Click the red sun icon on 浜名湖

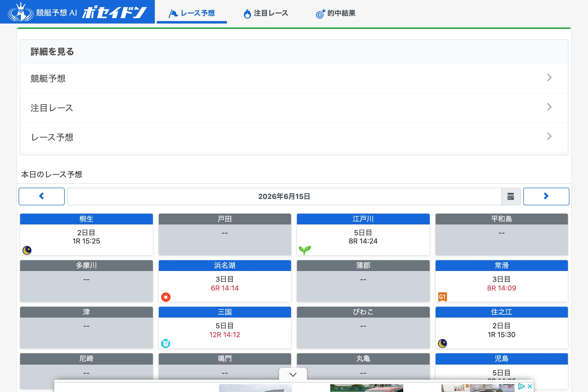(166, 297)
